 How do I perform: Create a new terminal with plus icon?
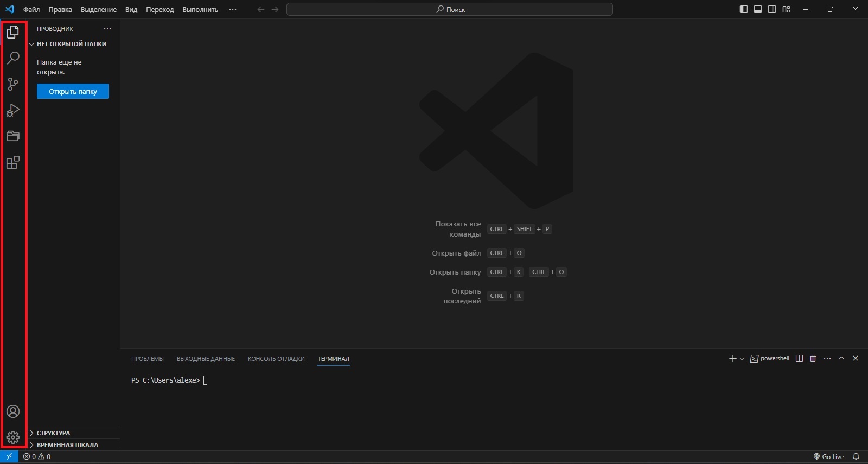click(733, 359)
